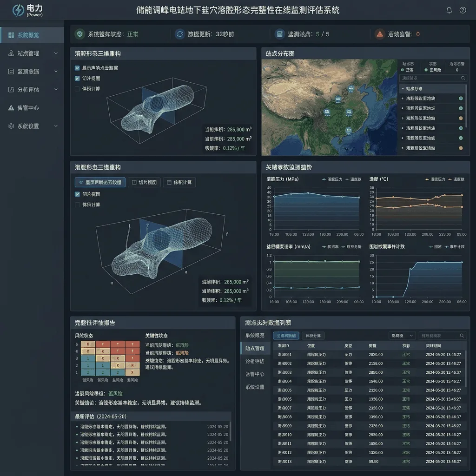The width and height of the screenshot is (476, 476).
Task: Click the grid icon beside 系统概览
Action: [x=11, y=35]
